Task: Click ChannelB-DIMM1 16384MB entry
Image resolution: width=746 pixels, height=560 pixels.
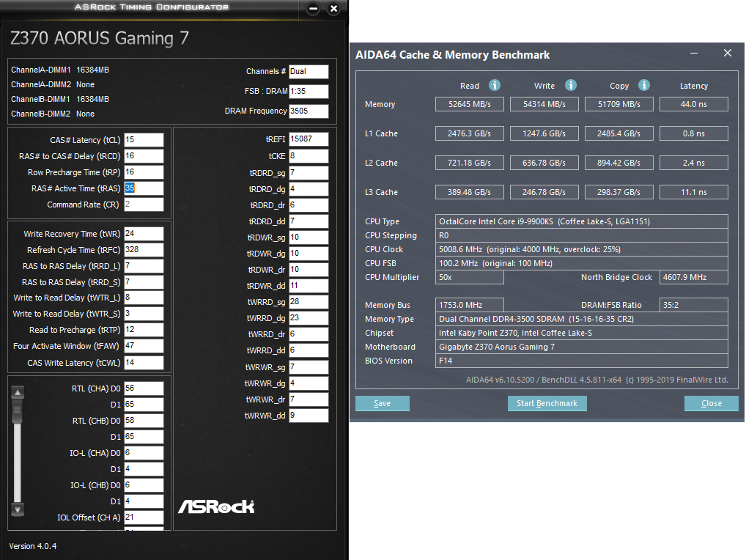Action: [60, 100]
